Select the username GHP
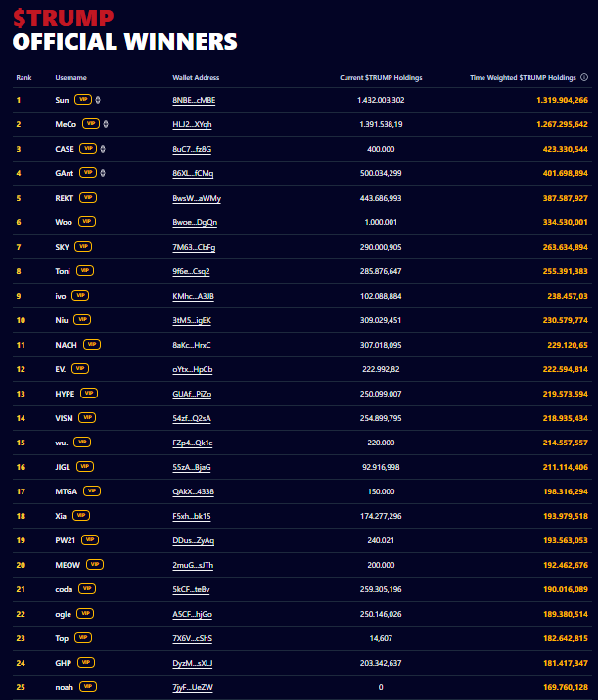Viewport: 598px width, 700px height. (63, 663)
